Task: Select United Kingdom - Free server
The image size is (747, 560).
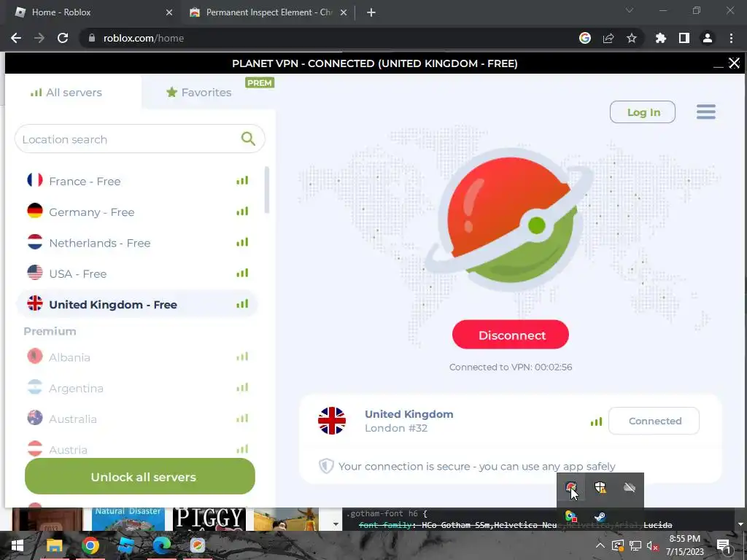Action: (137, 304)
